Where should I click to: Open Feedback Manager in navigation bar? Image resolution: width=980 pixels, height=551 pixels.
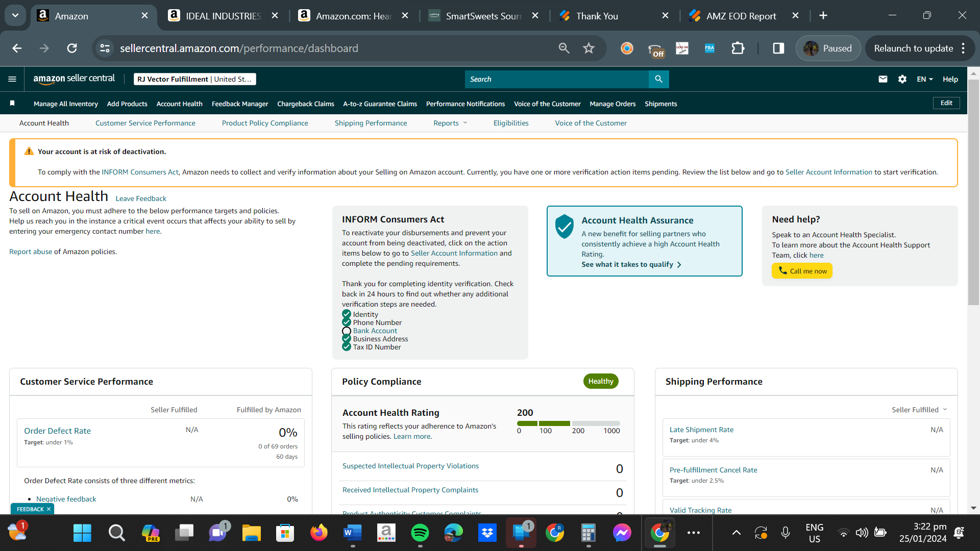240,104
